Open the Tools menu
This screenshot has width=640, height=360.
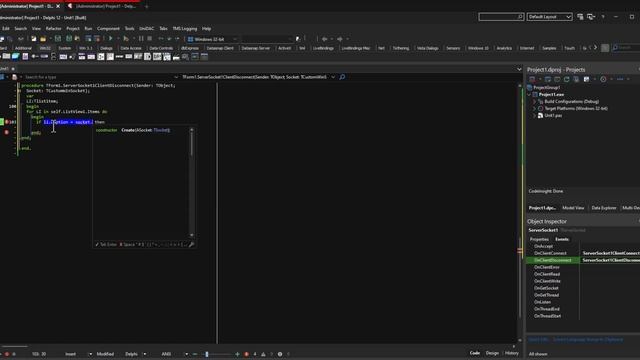pos(129,29)
